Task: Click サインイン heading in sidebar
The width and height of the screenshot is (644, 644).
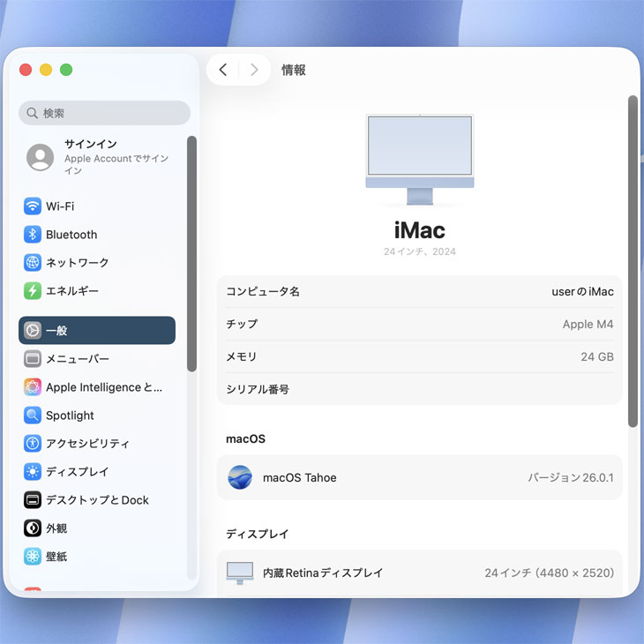Action: point(91,144)
